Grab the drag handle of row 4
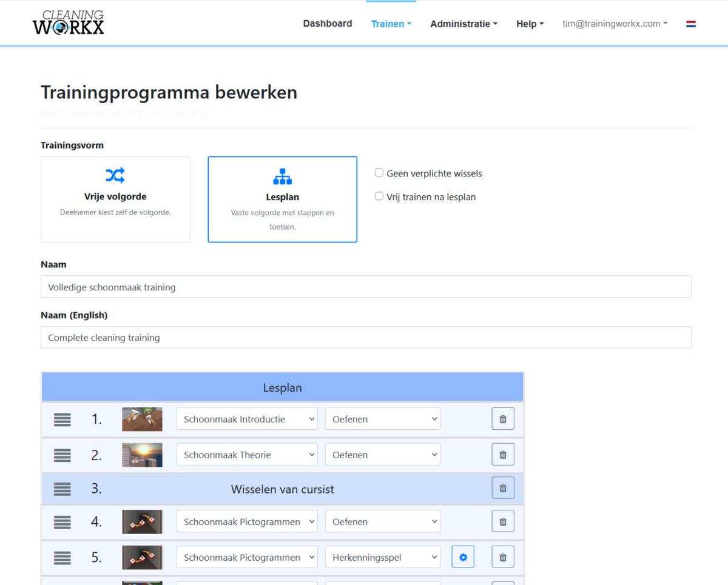 (x=62, y=521)
